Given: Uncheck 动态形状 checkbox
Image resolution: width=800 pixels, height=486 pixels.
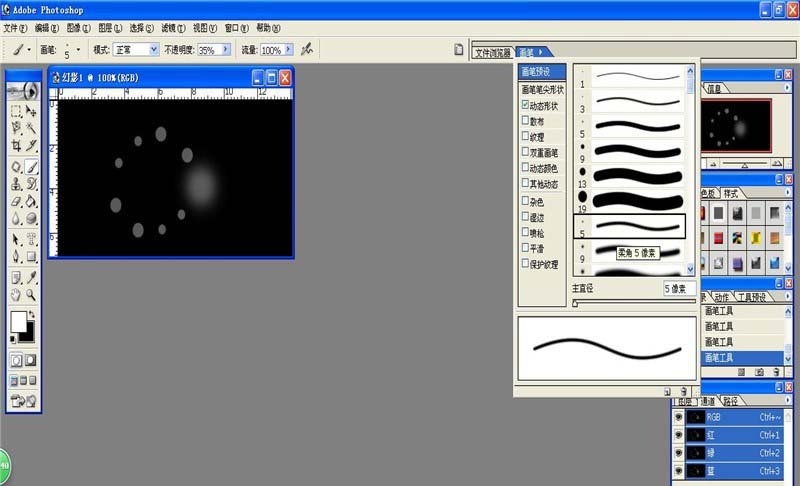Looking at the screenshot, I should point(525,105).
